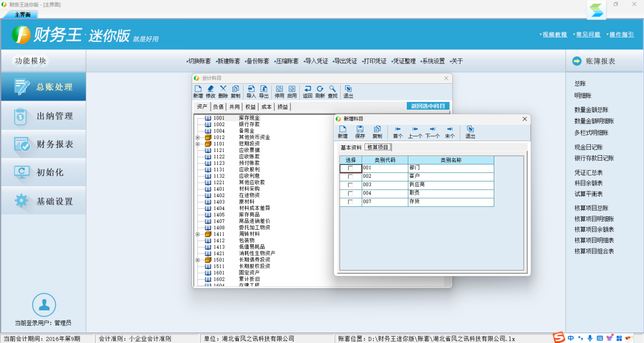Click the 删除 (Delete) icon in 会计科目
This screenshot has width=644, height=343.
tap(223, 91)
